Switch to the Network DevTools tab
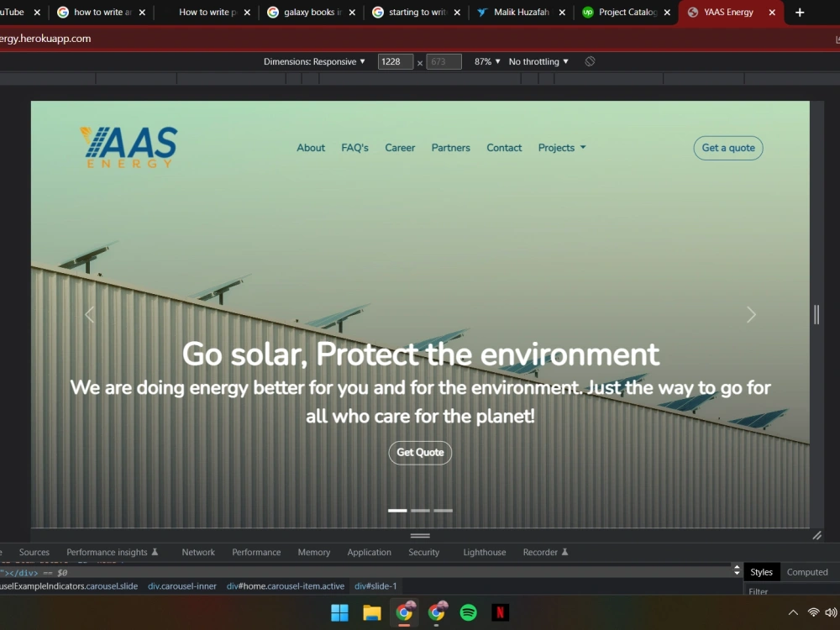The width and height of the screenshot is (840, 630). tap(198, 552)
